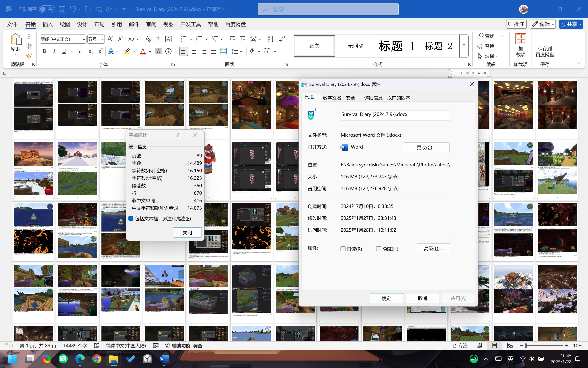Switch to the Insert 插入 ribbon tab
The image size is (588, 368).
[48, 24]
